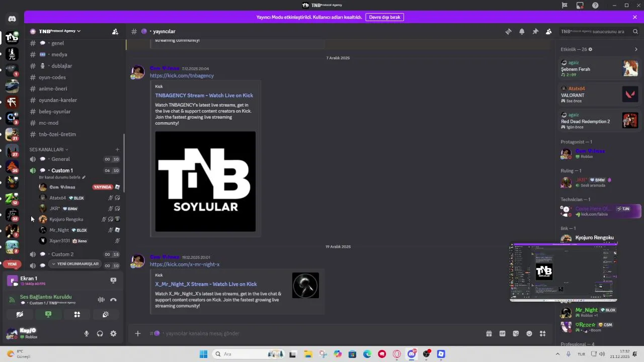The height and width of the screenshot is (362, 644).
Task: Click the gift icon in message bar
Action: pyautogui.click(x=489, y=333)
